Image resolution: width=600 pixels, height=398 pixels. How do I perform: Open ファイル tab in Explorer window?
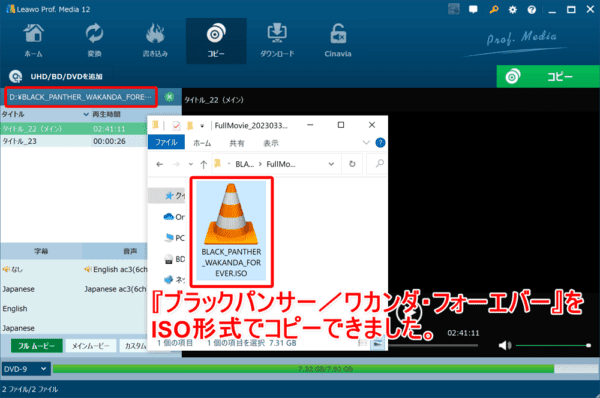[x=166, y=142]
